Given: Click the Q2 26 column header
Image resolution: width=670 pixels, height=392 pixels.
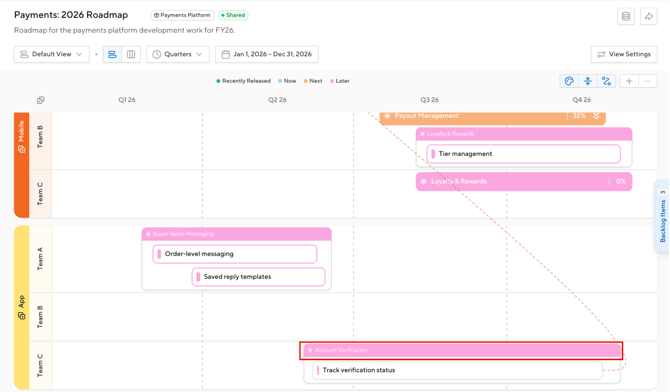Looking at the screenshot, I should (x=277, y=100).
